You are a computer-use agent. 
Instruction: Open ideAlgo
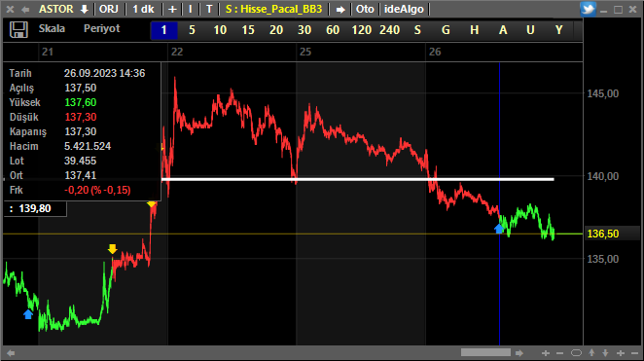coord(404,9)
